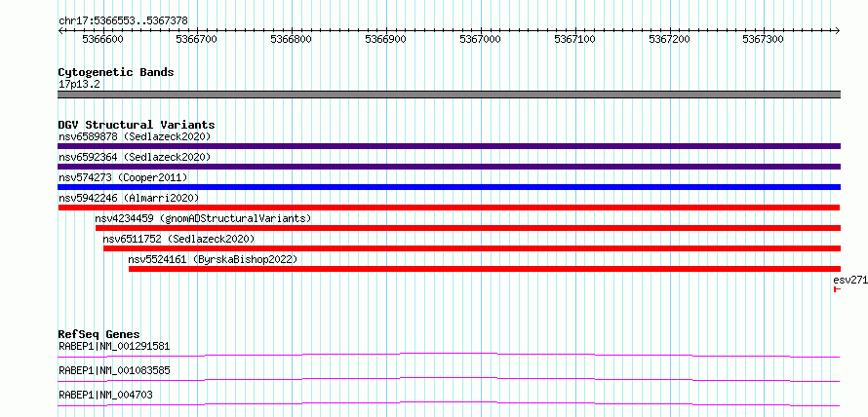Screen dimensions: 868x417
Task: Click the nsv4234459 (gnomADStructuralVariants) label
Action: (x=203, y=218)
